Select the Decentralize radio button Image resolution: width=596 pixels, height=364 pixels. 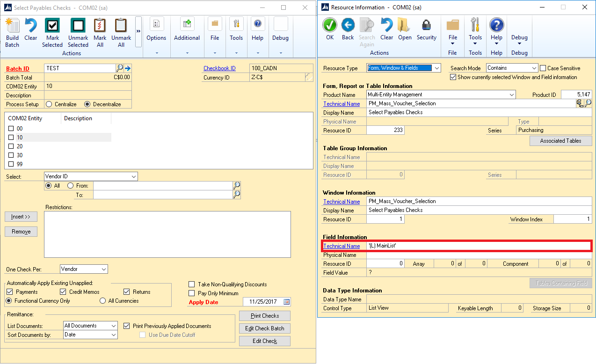(x=87, y=104)
